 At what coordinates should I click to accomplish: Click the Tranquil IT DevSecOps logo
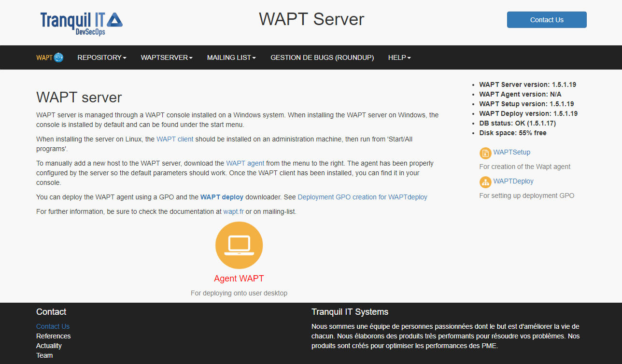pos(82,24)
